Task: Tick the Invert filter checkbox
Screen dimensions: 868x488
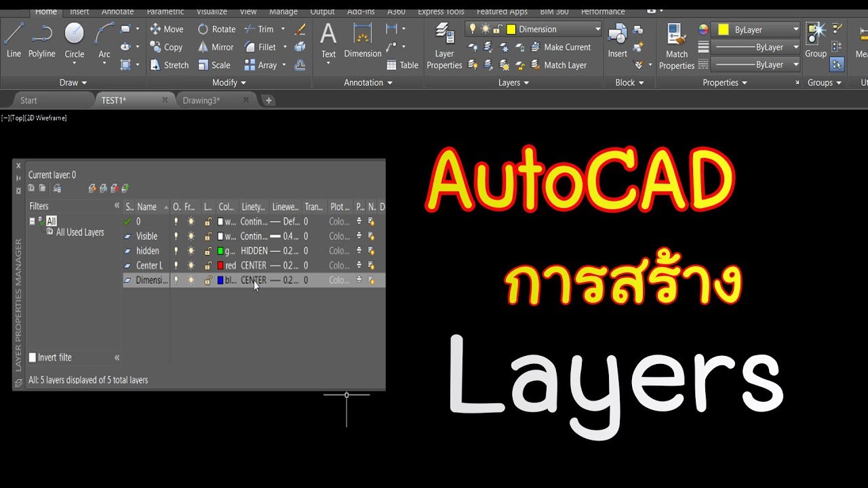Action: [x=32, y=357]
